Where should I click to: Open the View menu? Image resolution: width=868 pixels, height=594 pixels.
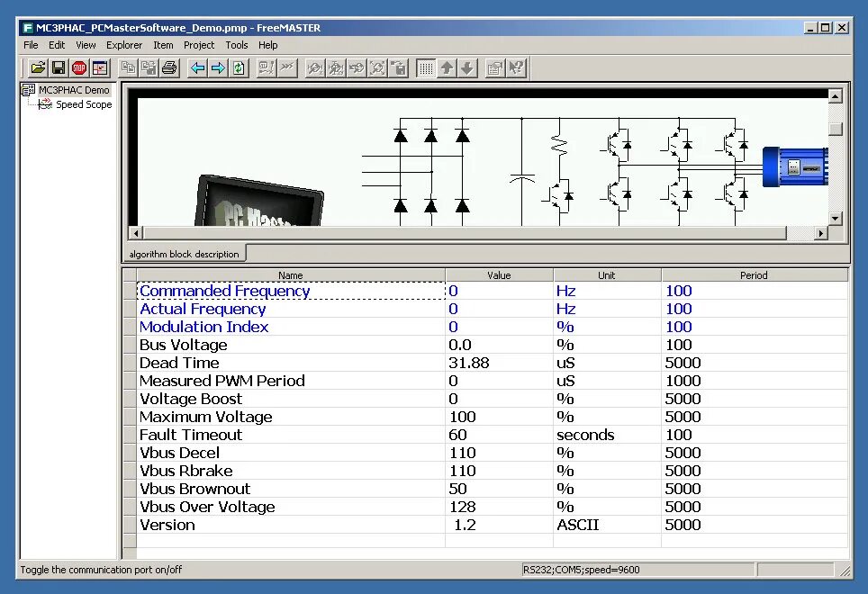click(x=86, y=45)
